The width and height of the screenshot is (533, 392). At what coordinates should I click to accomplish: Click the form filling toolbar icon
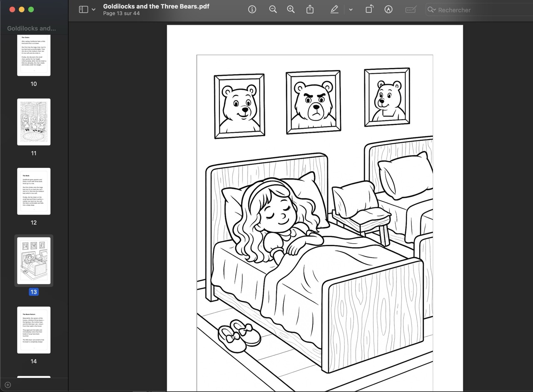pyautogui.click(x=411, y=10)
